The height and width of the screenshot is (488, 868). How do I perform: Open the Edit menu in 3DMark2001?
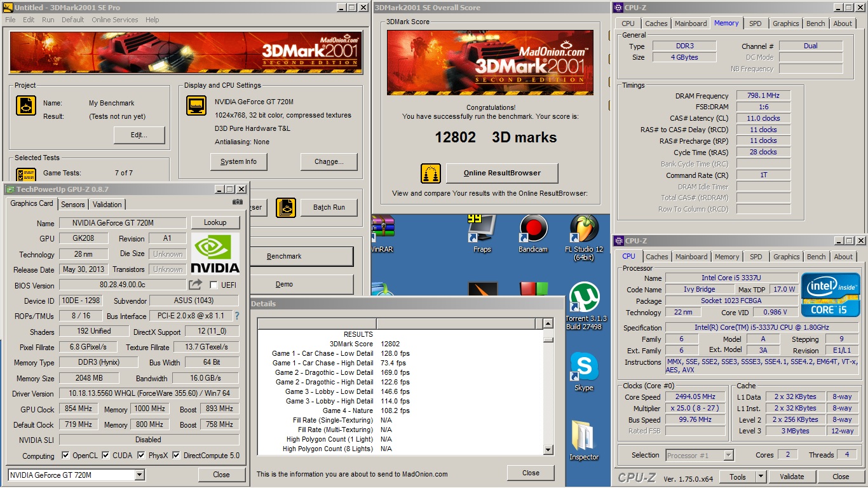[x=29, y=20]
